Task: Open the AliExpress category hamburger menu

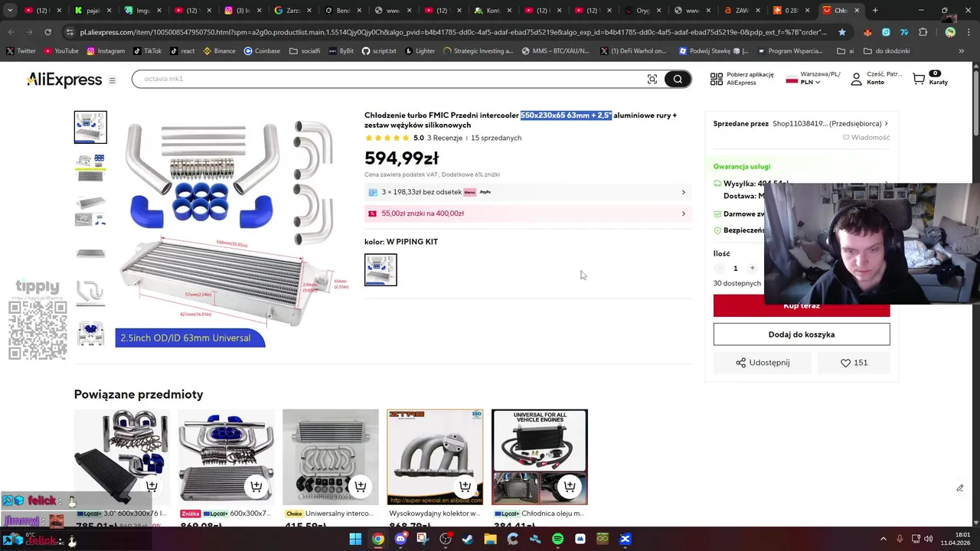Action: pos(112,80)
